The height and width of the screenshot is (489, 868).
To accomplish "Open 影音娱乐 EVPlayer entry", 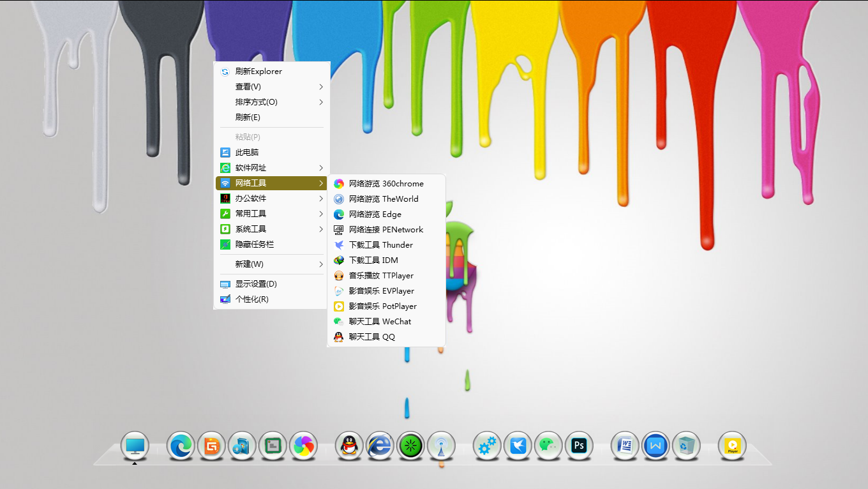I will [386, 291].
